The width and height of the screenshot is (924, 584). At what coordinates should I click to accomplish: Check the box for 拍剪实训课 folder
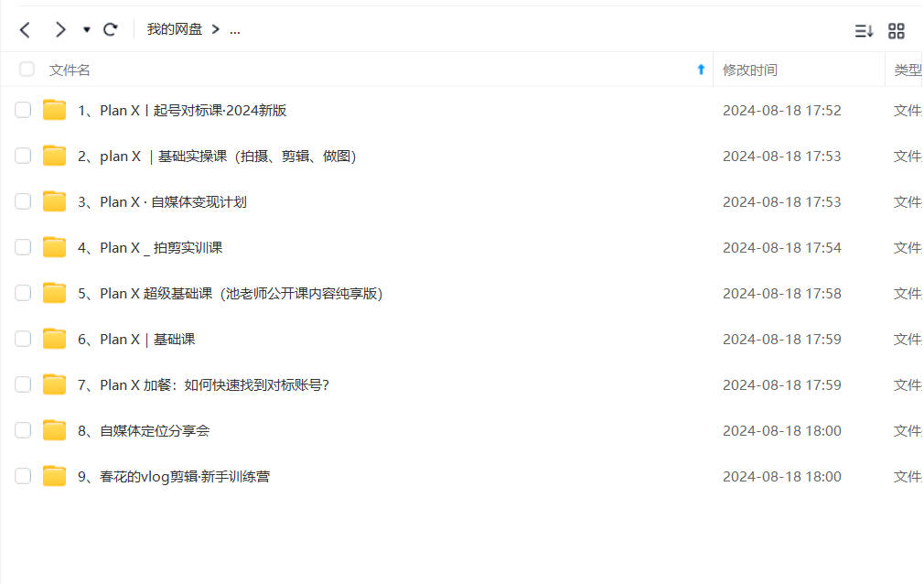(23, 247)
